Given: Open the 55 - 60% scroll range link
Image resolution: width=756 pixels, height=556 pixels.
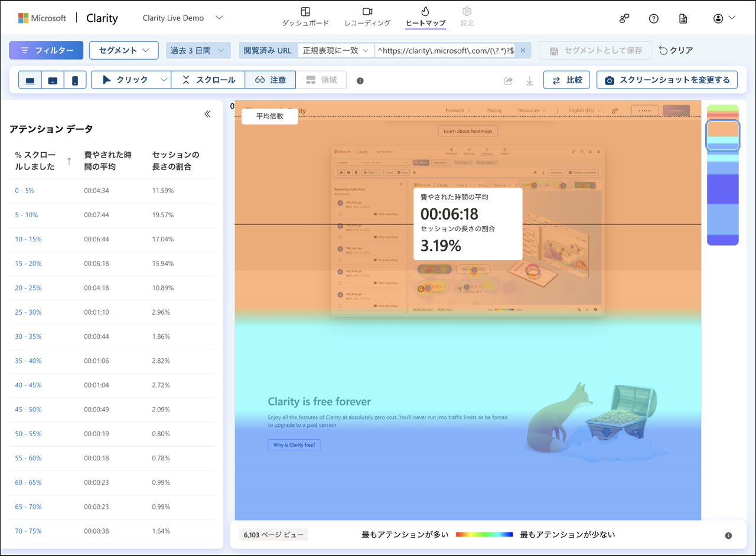Looking at the screenshot, I should tap(28, 458).
